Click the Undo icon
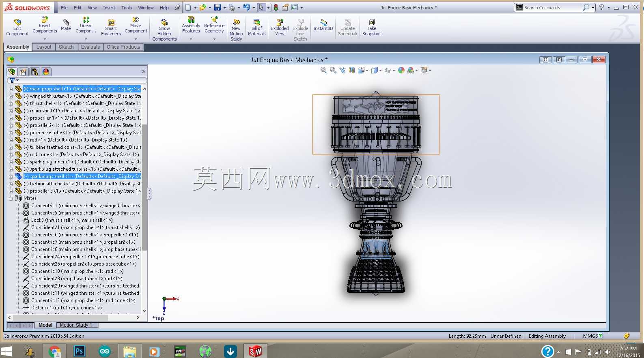 [246, 7]
